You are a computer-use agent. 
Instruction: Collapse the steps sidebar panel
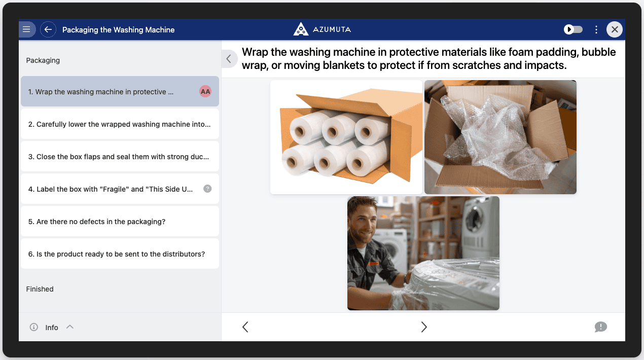tap(229, 59)
